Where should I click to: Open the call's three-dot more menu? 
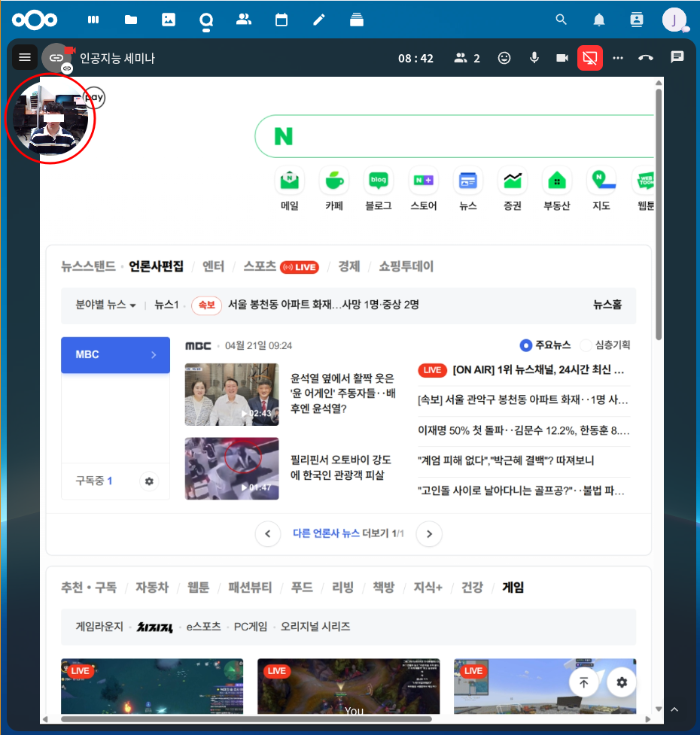coord(618,58)
